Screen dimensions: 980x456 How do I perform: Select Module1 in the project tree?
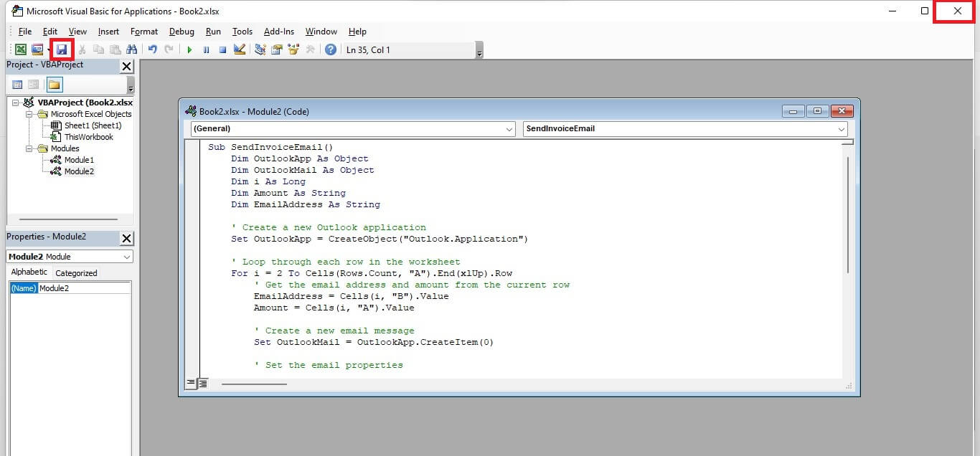click(79, 160)
